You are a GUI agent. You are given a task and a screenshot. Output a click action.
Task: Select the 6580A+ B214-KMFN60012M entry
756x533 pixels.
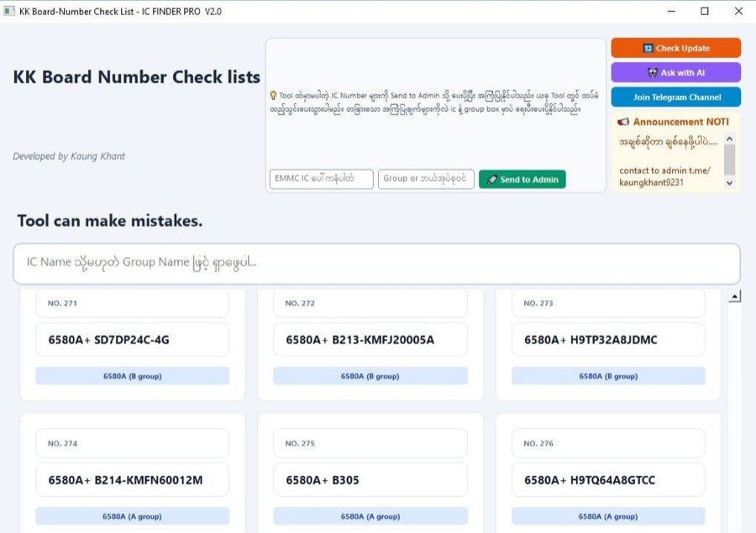133,480
